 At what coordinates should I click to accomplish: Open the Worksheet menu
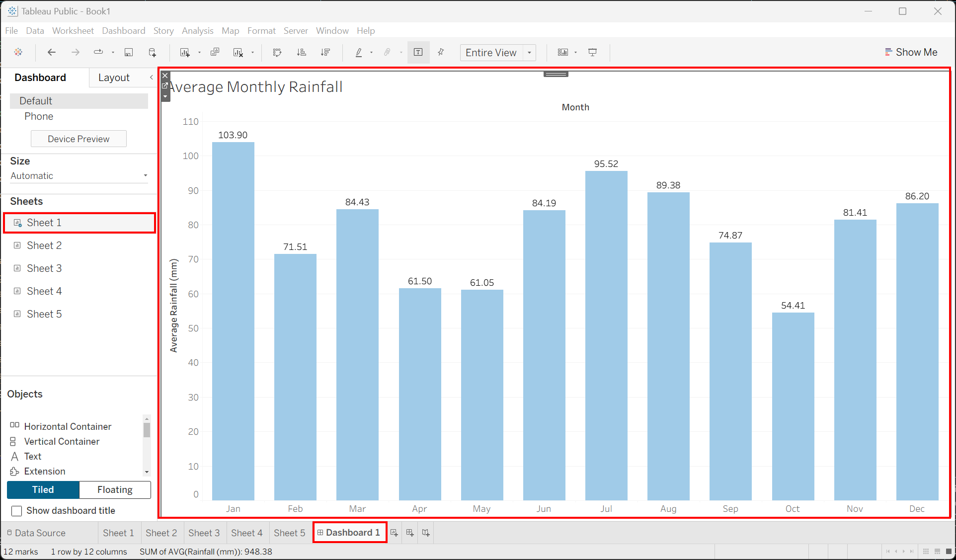[73, 31]
